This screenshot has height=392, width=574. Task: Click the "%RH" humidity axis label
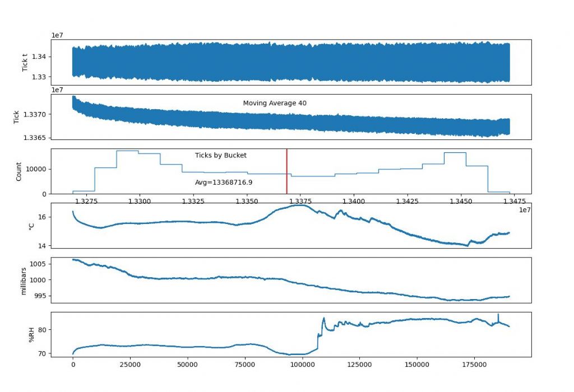[32, 334]
